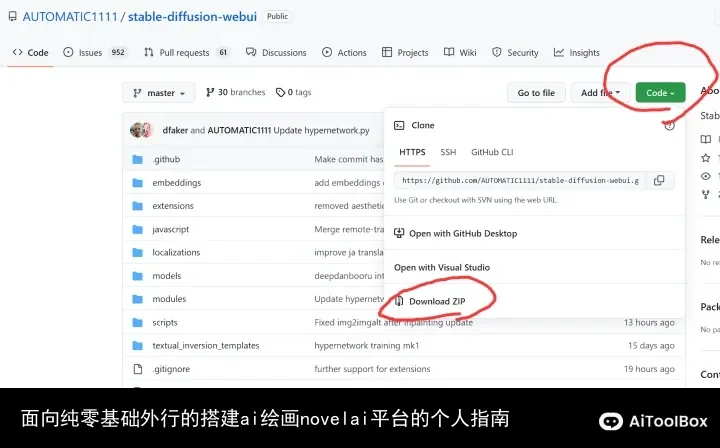Click the embeddings folder icon
This screenshot has height=448, width=720.
click(x=137, y=183)
